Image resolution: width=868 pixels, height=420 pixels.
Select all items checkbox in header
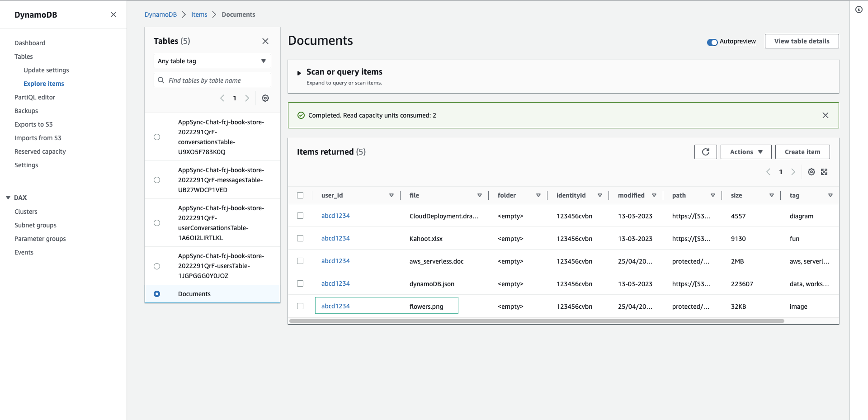(x=300, y=195)
